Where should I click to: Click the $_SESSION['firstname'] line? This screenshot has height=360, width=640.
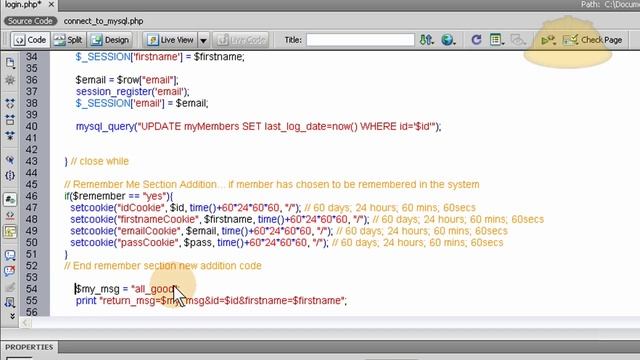[x=160, y=57]
